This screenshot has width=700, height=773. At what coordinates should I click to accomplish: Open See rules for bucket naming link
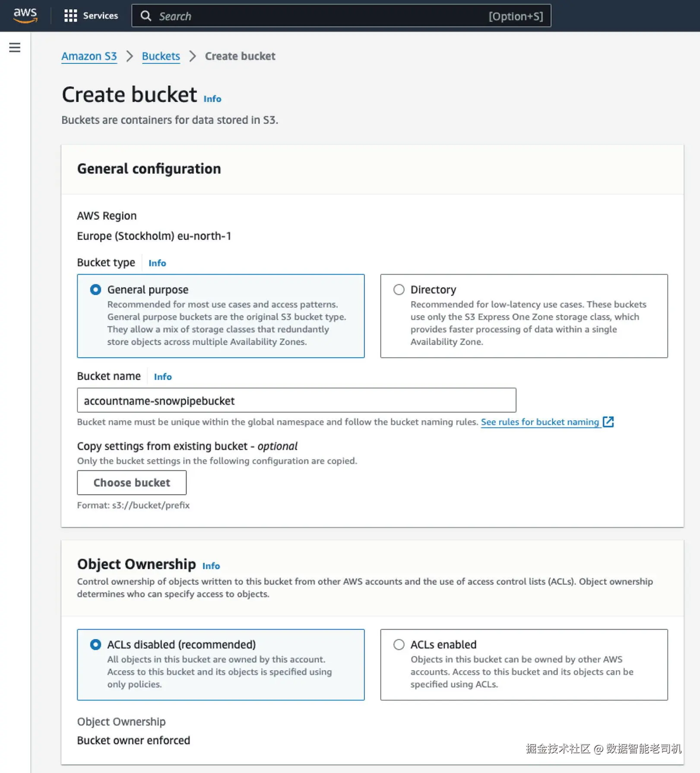pos(540,422)
